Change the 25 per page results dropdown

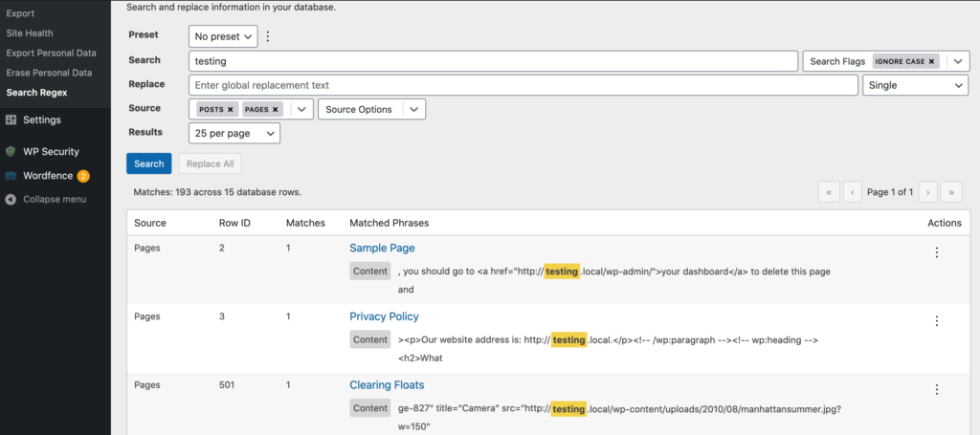[x=234, y=133]
